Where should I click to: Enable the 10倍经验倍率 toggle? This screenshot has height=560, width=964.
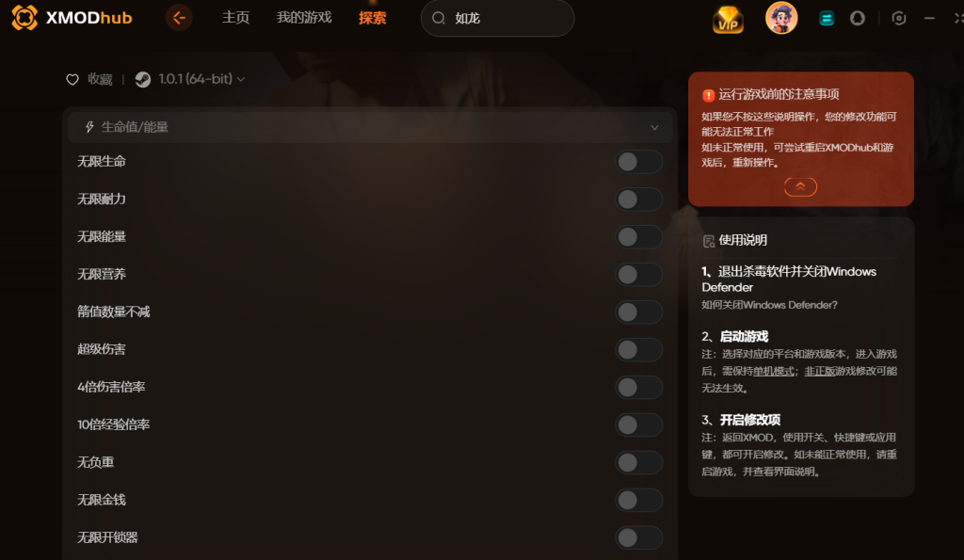[x=639, y=424]
